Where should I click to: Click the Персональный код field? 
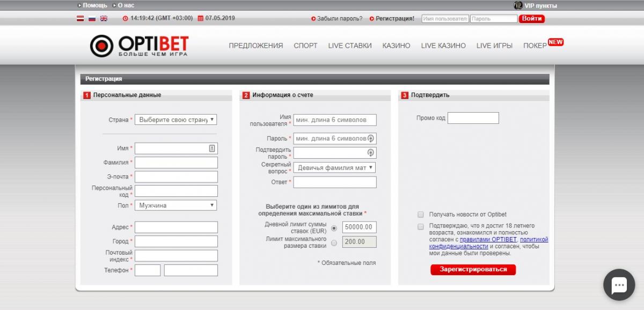pos(176,191)
